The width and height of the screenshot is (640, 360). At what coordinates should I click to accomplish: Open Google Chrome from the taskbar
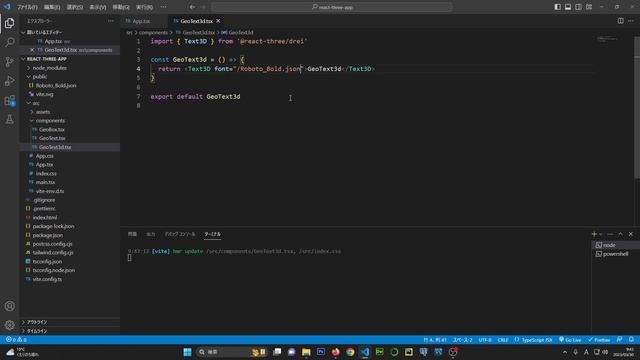pyautogui.click(x=350, y=352)
